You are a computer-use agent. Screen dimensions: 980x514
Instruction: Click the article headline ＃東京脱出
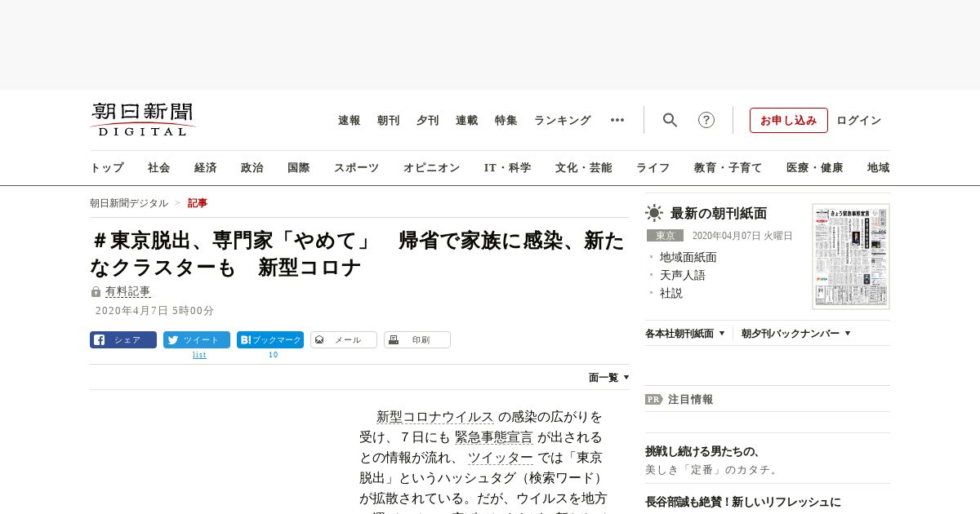[x=357, y=254]
